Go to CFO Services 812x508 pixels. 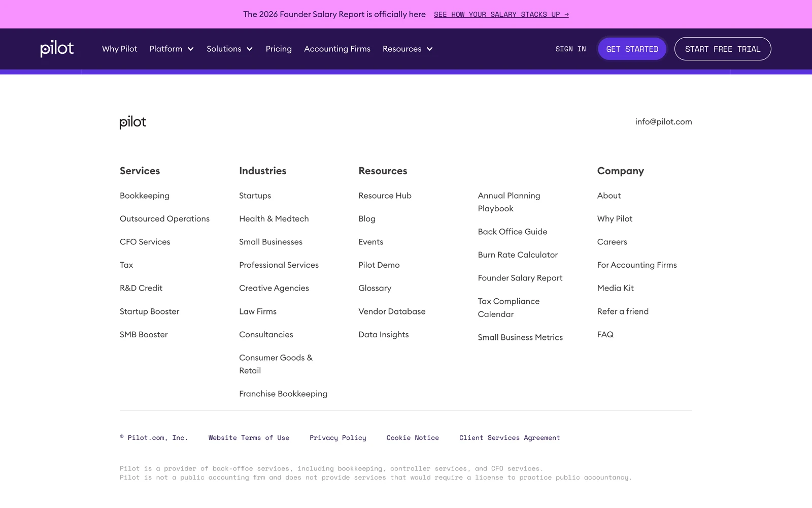click(145, 242)
